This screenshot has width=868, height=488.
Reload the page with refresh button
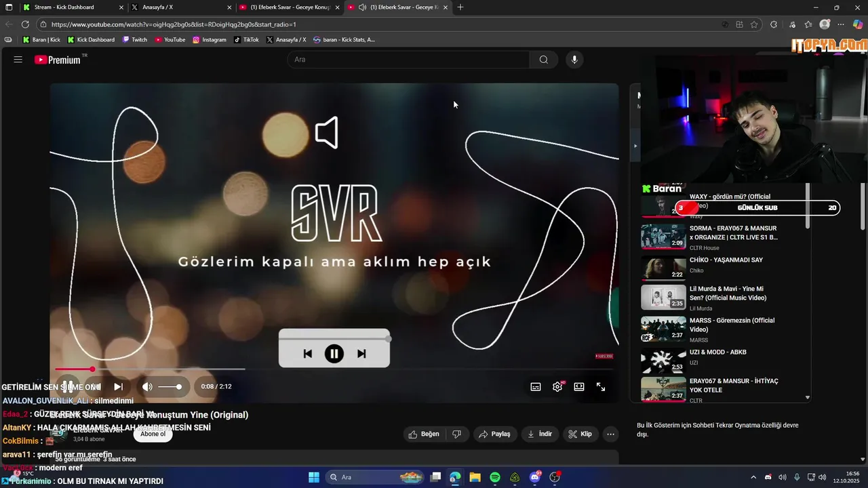26,24
